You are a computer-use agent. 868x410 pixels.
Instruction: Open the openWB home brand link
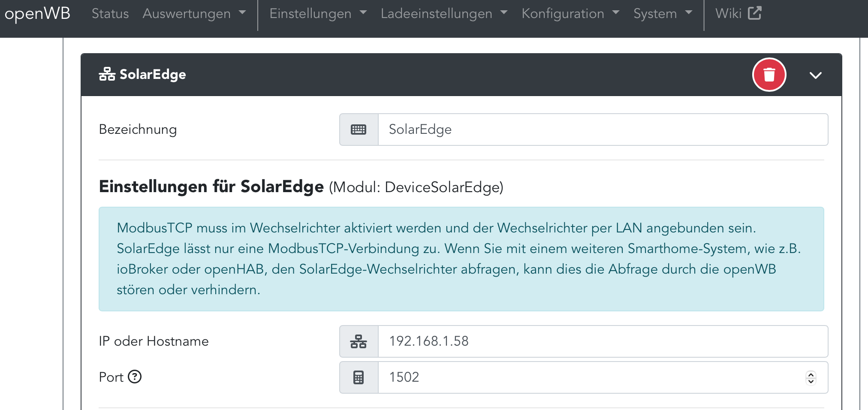(x=37, y=14)
